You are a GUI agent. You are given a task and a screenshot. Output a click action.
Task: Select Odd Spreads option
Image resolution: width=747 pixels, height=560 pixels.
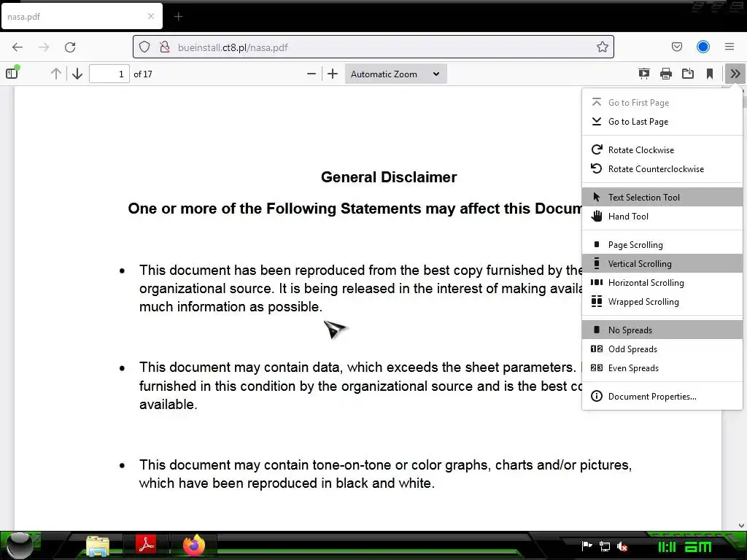(x=662, y=349)
